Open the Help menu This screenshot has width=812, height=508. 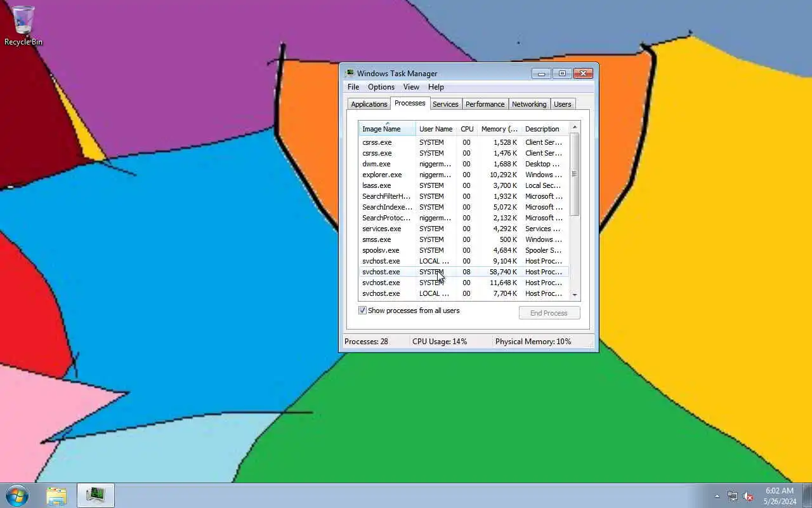point(436,87)
